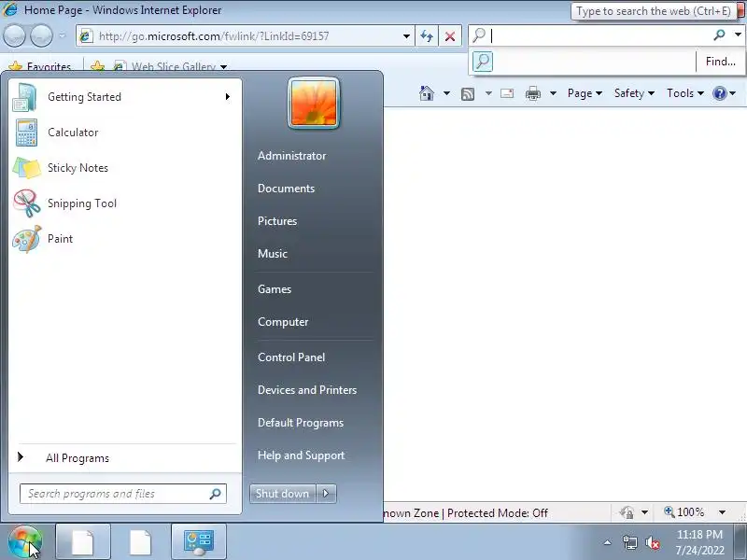Screen dimensions: 747x560
Task: Open Games from the Start menu
Action: (x=275, y=289)
